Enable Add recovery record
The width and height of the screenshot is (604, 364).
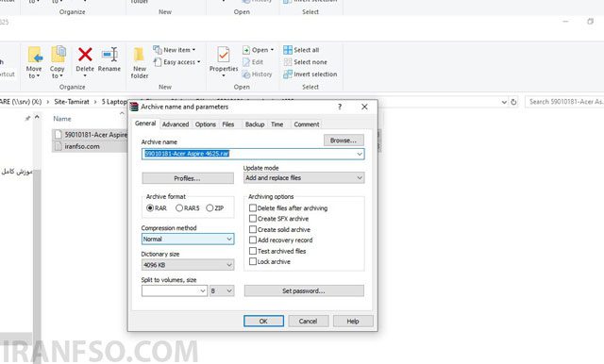pos(253,240)
